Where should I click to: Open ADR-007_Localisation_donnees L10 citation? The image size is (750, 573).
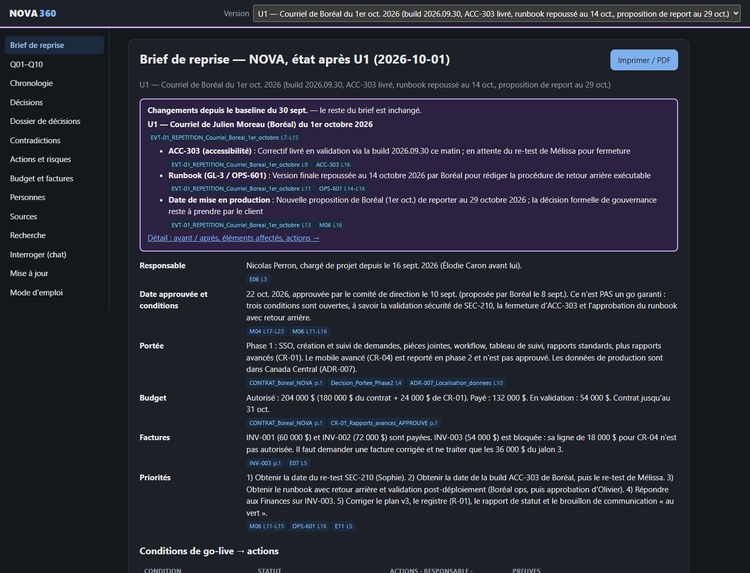456,383
